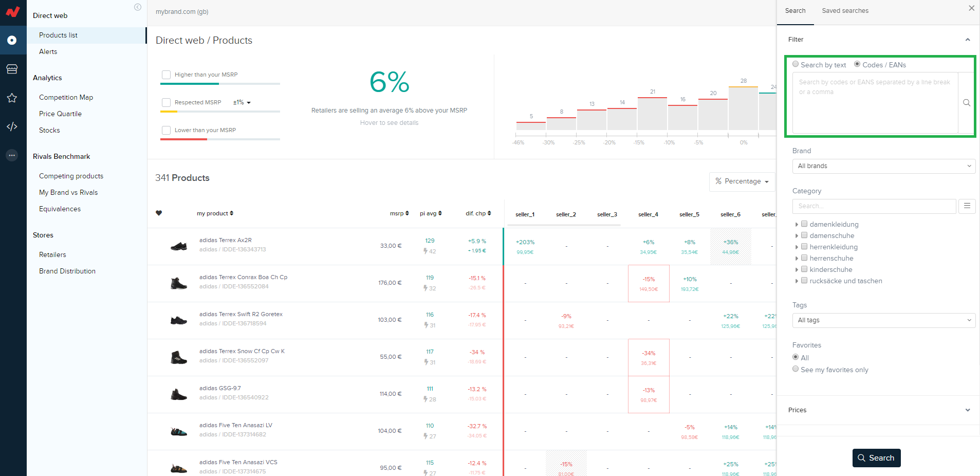Click the Category search input field
Viewport: 980px width, 476px height.
(874, 206)
